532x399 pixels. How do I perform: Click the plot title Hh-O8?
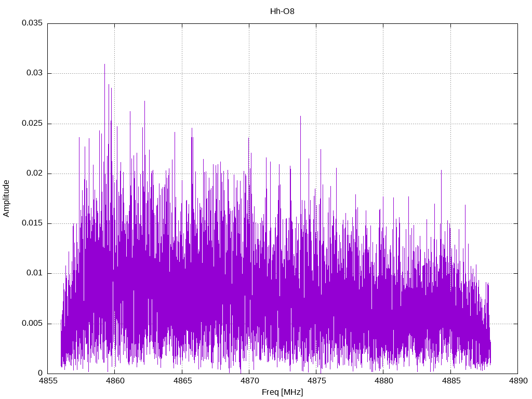click(282, 11)
